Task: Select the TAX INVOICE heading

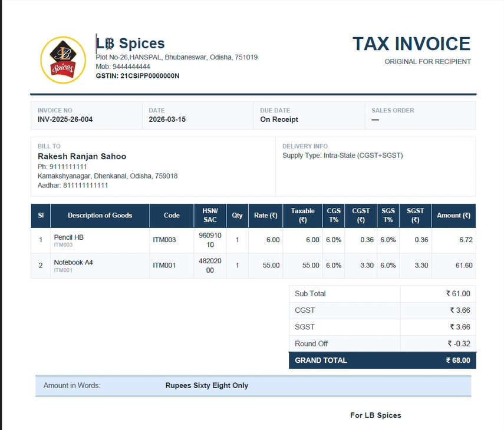Action: 411,44
